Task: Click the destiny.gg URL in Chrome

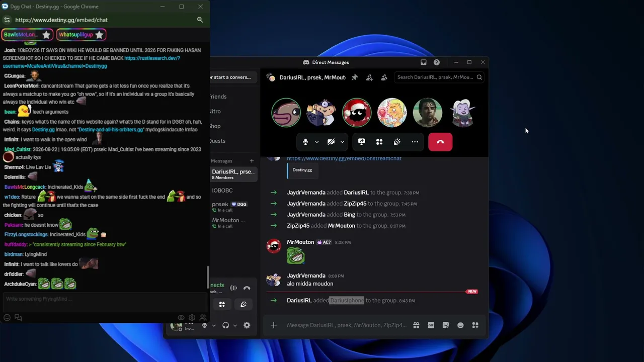Action: (x=61, y=20)
